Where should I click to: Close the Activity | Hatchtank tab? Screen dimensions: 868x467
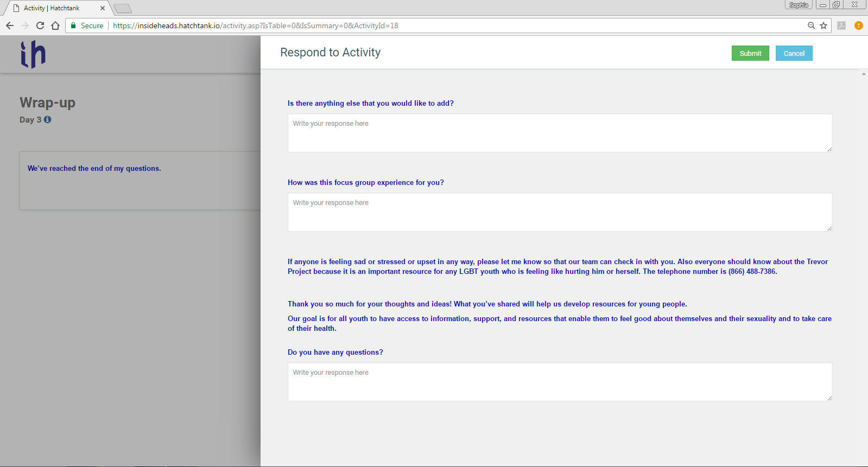(103, 8)
